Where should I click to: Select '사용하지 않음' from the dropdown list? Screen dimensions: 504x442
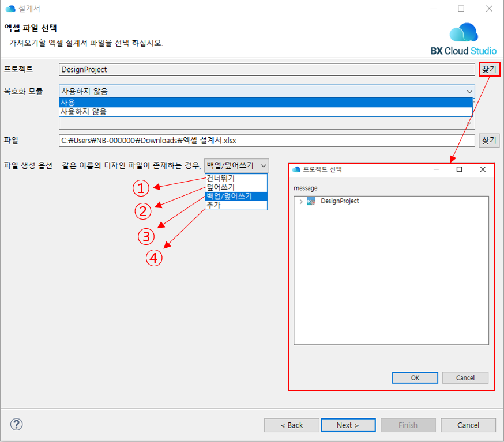tap(265, 112)
